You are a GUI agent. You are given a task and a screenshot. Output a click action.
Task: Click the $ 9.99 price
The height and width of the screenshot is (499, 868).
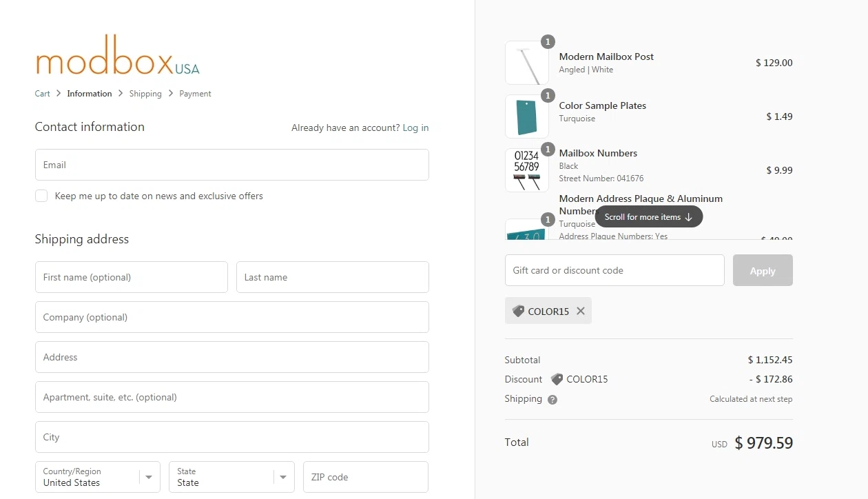(x=780, y=170)
